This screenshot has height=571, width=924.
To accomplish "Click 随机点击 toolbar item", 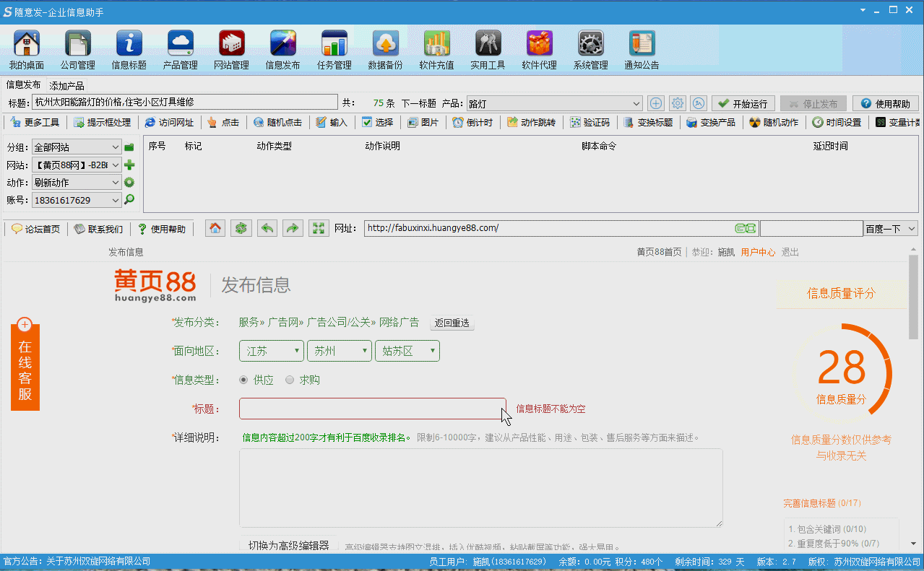I will 277,123.
